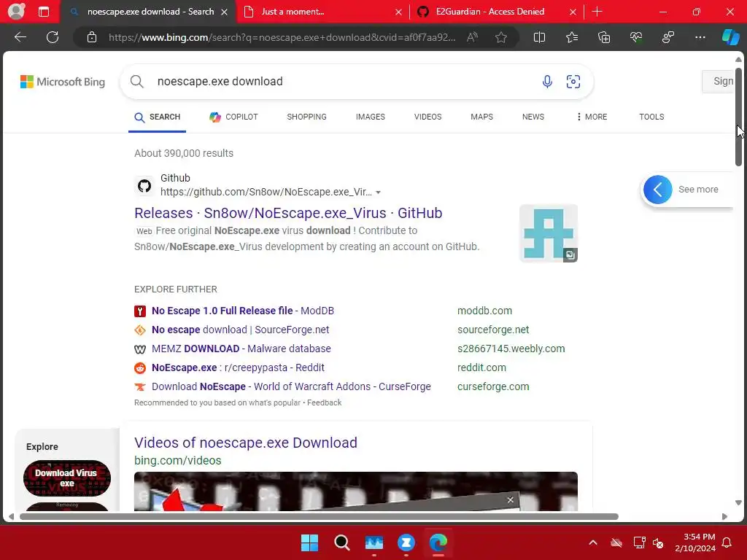Open Zoom app in taskbar

point(406,542)
